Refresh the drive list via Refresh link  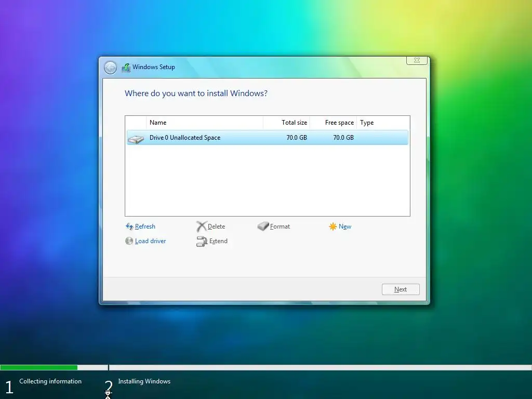(145, 227)
